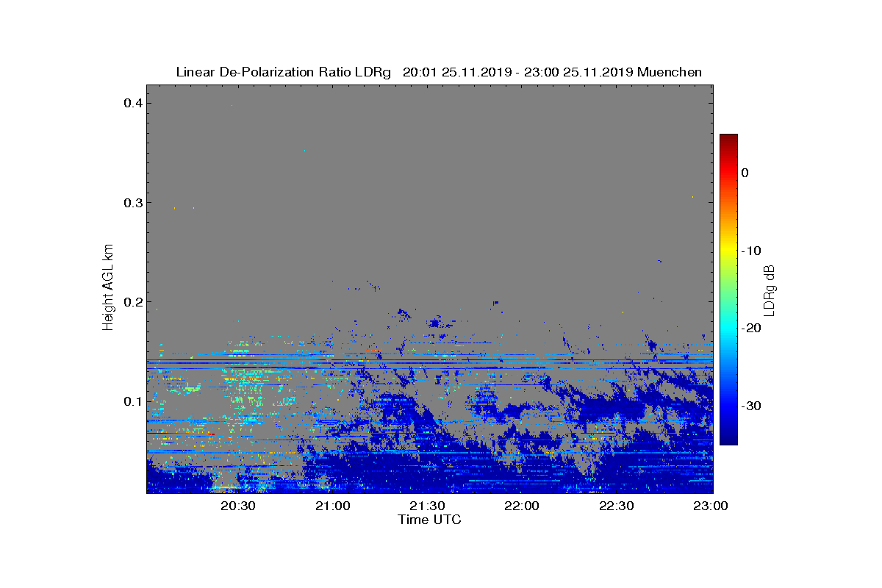Click the '23:00' time axis label
The image size is (882, 588).
[x=711, y=506]
